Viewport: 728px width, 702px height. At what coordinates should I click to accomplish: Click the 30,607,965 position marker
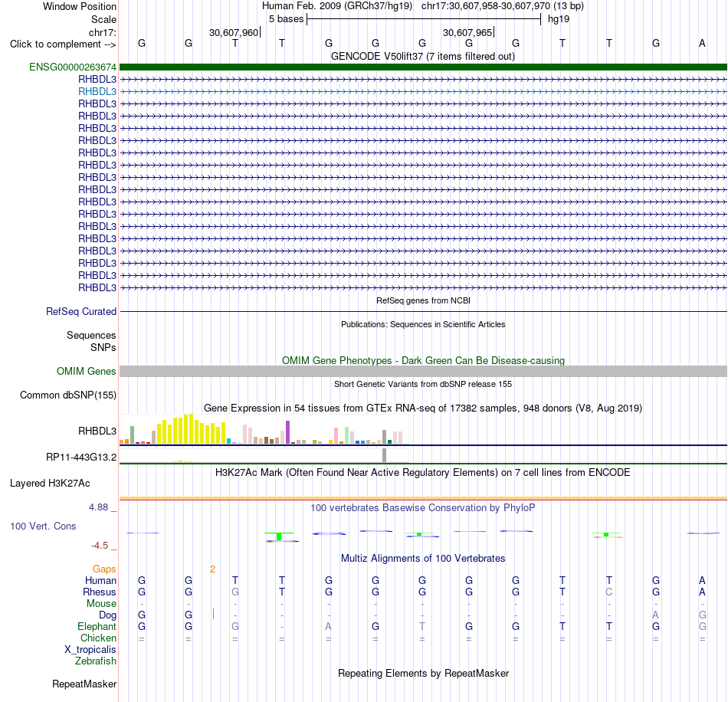(x=467, y=32)
